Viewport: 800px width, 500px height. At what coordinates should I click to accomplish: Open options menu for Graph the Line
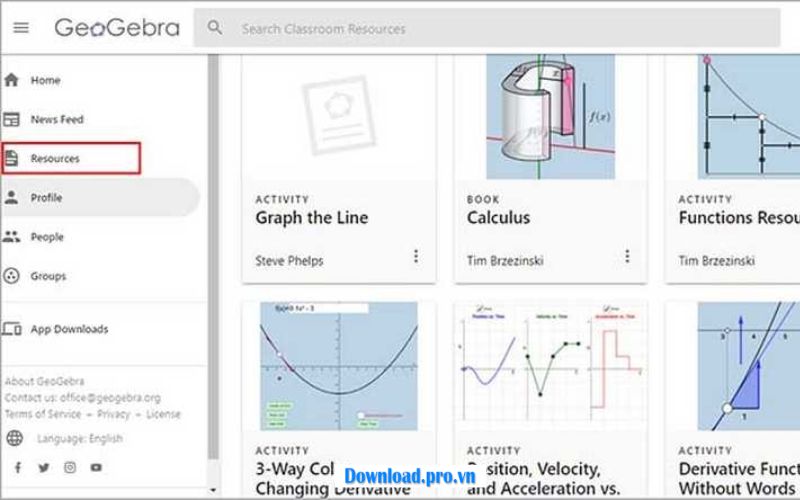tap(416, 257)
